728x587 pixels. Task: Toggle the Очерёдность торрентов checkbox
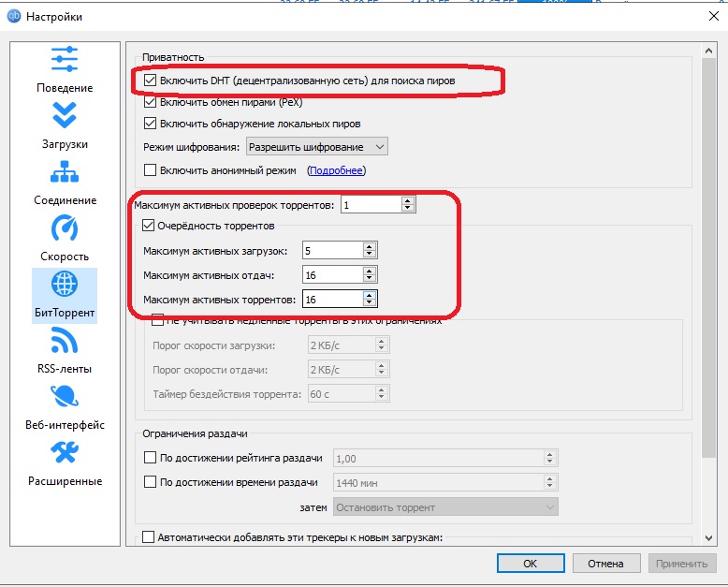pyautogui.click(x=148, y=225)
